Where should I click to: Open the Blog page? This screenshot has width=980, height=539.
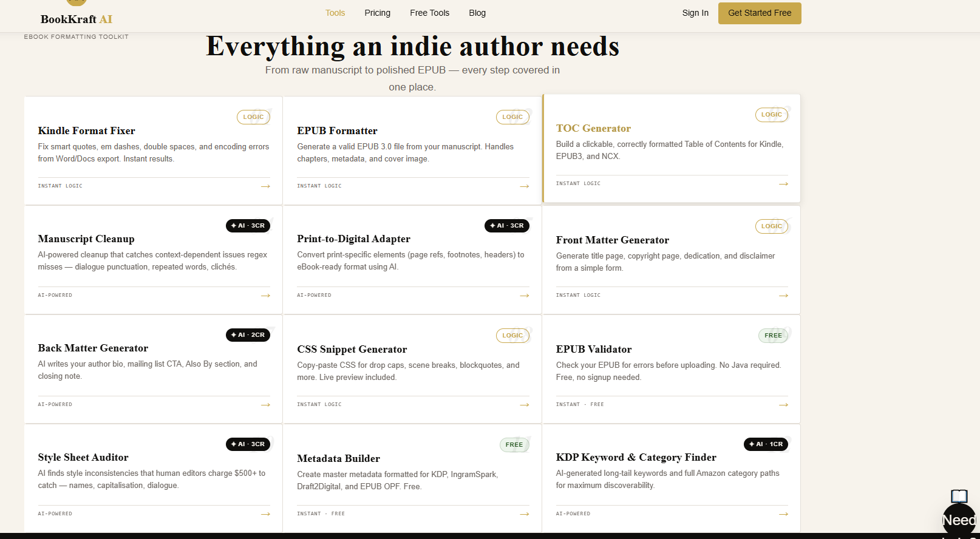point(477,13)
